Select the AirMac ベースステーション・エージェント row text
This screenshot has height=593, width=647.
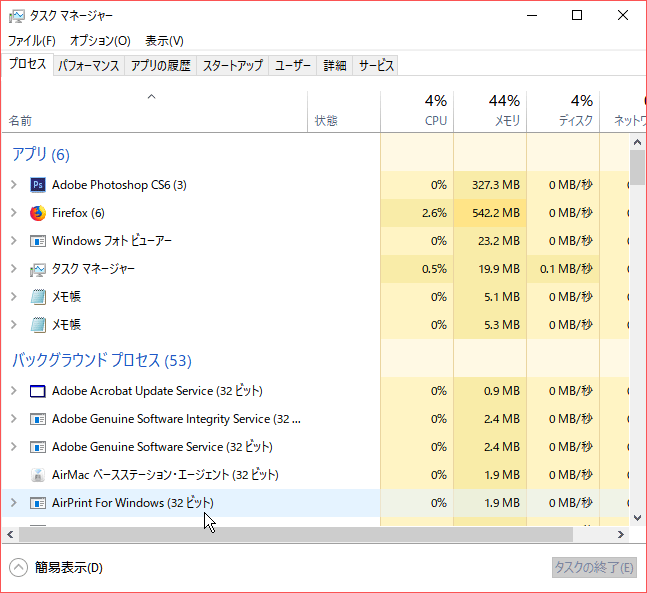click(165, 475)
